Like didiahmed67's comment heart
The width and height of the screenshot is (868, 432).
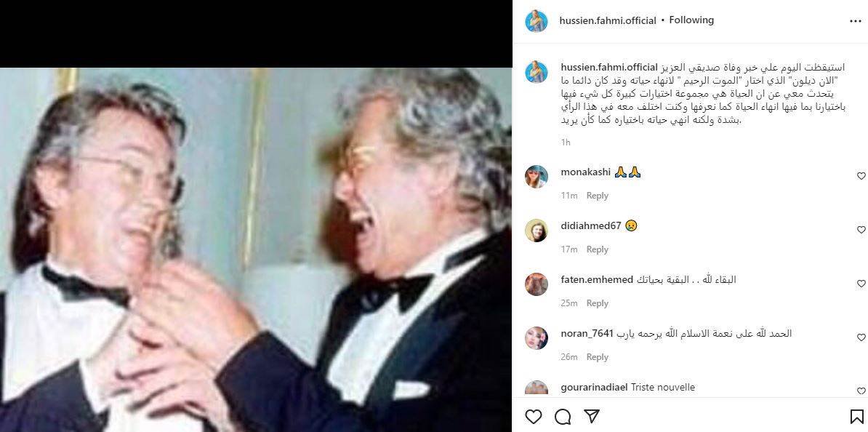click(861, 230)
